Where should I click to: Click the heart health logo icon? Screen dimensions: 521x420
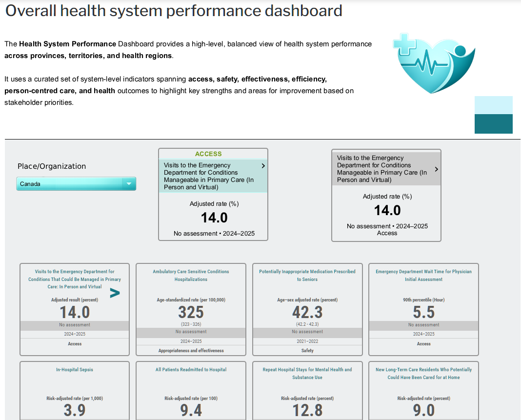(x=433, y=63)
